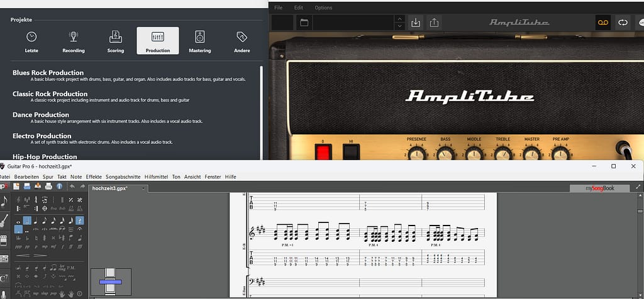Screen dimensions: 644x299
Task: Toggle the HI switch on the amp
Action: (351, 152)
